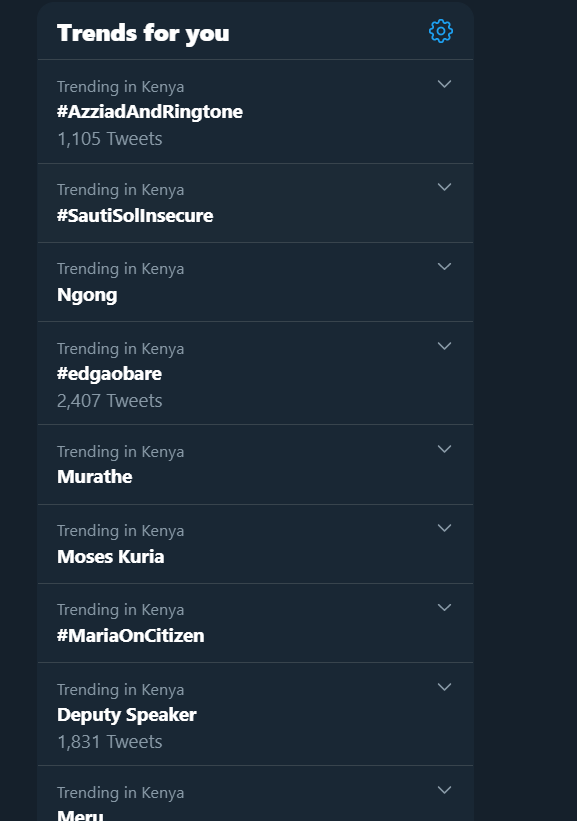The height and width of the screenshot is (821, 577).
Task: Expand the dropdown for Deputy Speaker
Action: click(444, 686)
